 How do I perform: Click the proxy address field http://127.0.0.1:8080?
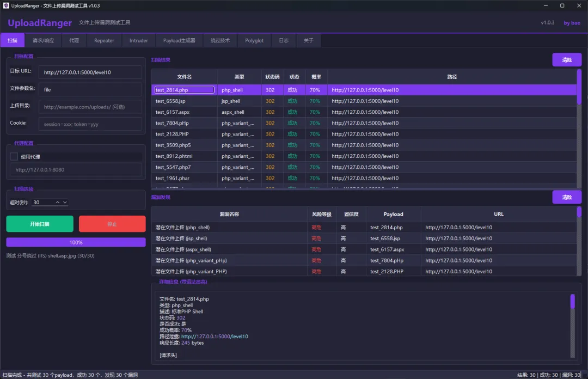pos(76,169)
